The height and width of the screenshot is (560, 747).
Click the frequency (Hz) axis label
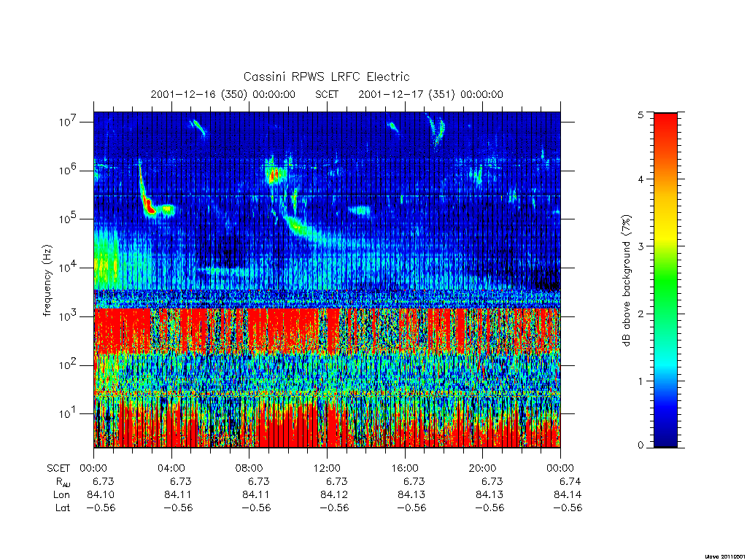[47, 281]
